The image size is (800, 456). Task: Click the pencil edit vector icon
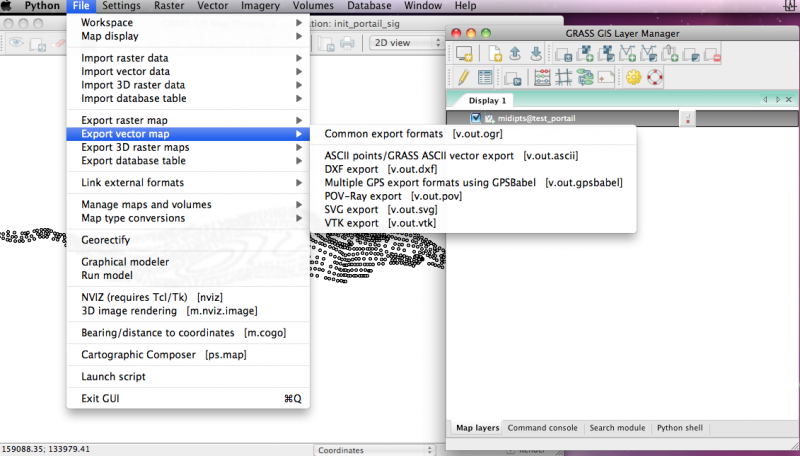click(x=463, y=77)
